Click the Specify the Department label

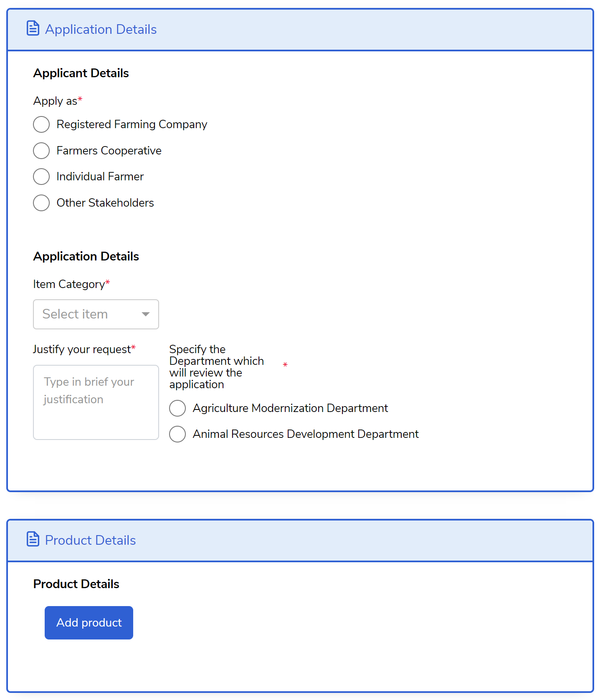(x=217, y=366)
